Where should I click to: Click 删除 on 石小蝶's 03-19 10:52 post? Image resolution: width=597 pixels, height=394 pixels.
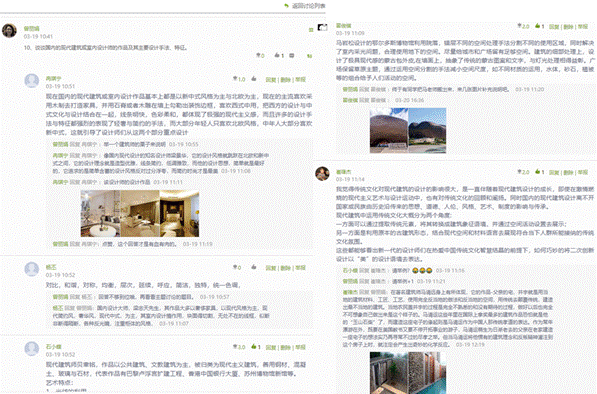pos(286,347)
